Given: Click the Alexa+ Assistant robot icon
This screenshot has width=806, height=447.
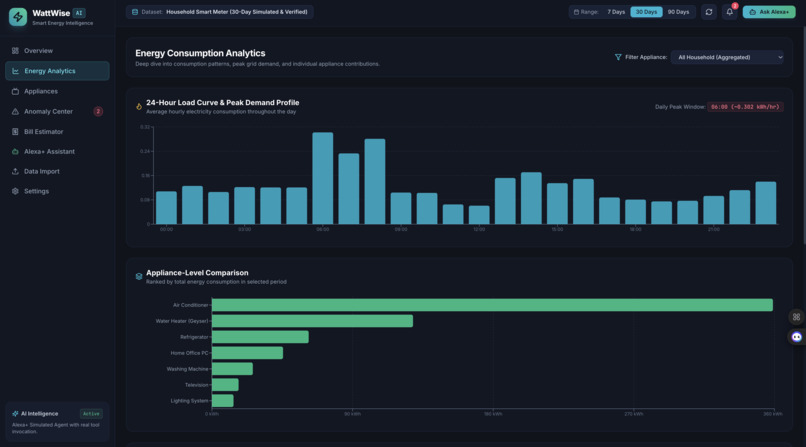Looking at the screenshot, I should [15, 152].
